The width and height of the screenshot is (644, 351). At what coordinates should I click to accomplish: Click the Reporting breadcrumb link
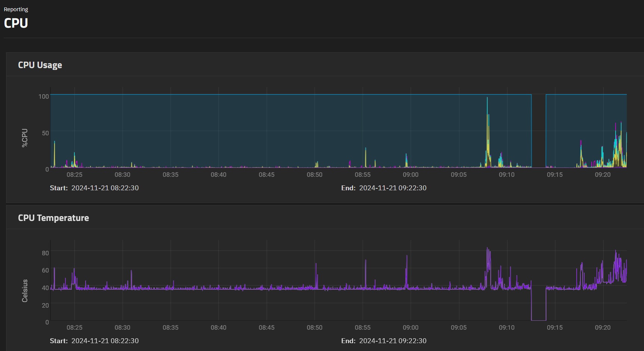coord(16,9)
